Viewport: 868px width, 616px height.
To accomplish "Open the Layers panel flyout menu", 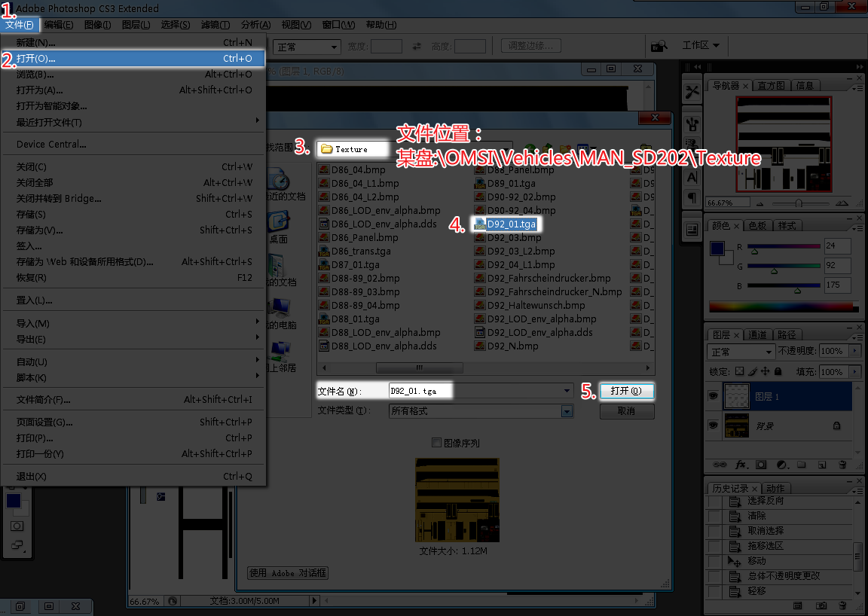I will click(857, 337).
